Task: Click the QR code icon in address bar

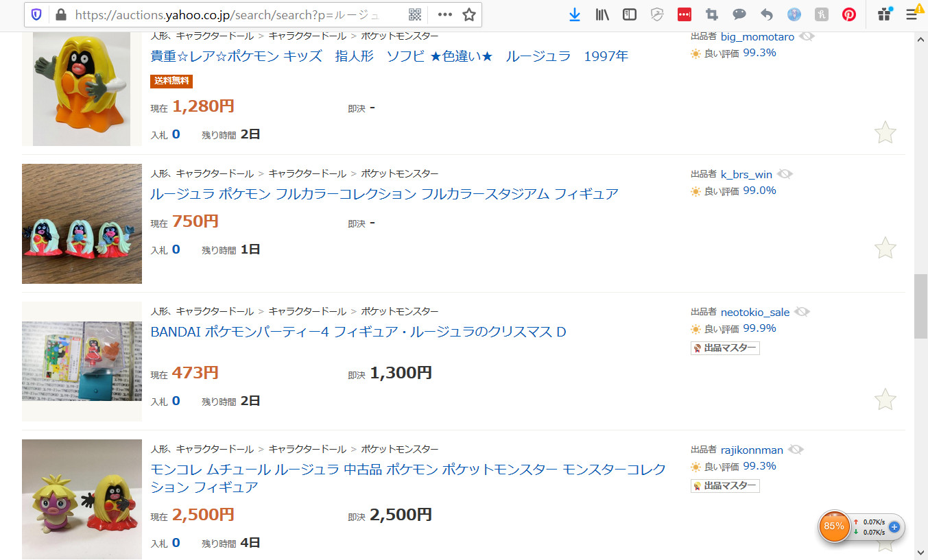Action: click(415, 14)
